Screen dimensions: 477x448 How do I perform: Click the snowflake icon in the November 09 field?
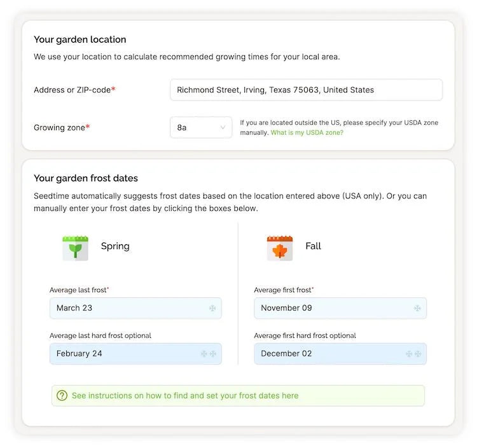click(417, 308)
